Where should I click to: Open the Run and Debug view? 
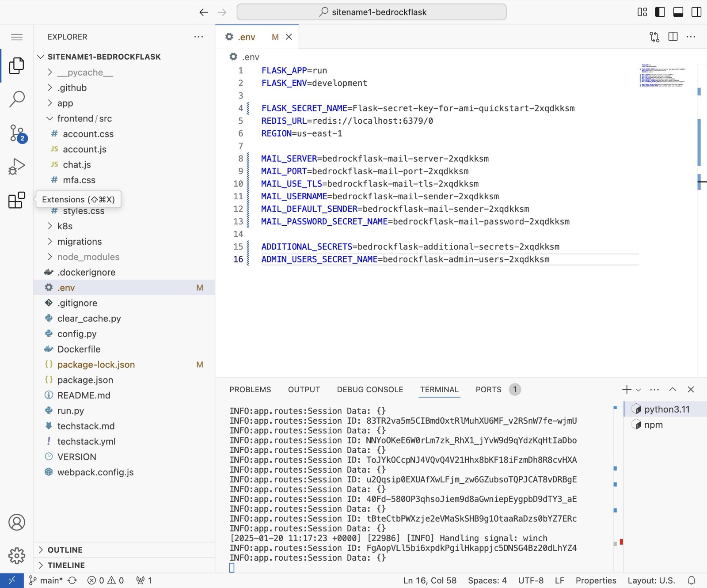[17, 167]
